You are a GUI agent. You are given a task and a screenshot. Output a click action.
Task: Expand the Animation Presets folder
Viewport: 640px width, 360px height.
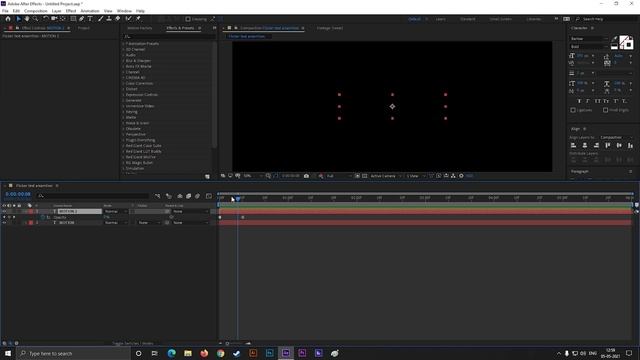(x=123, y=44)
